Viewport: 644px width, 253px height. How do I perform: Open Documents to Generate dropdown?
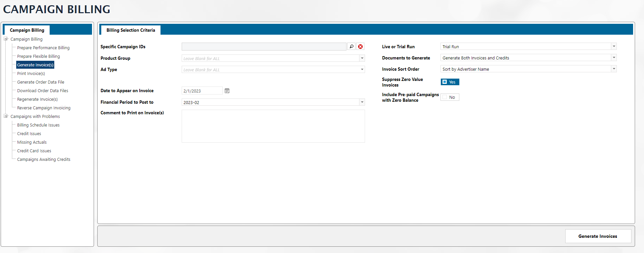614,58
